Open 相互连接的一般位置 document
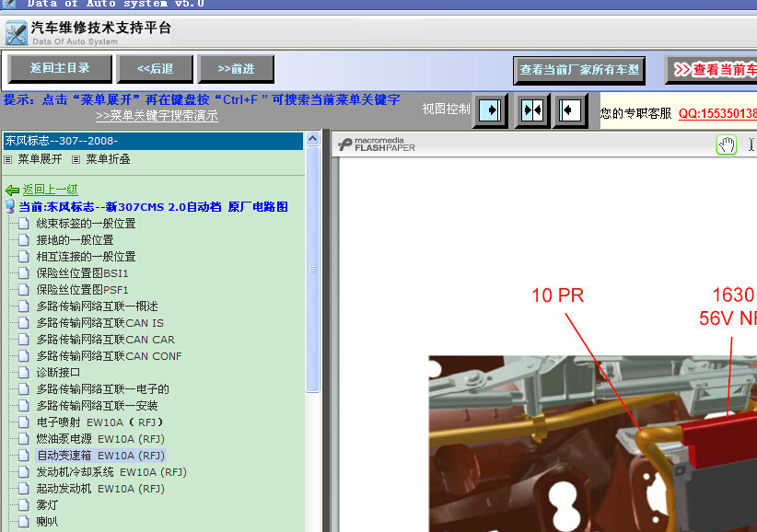Viewport: 757px width, 532px height. 86,257
